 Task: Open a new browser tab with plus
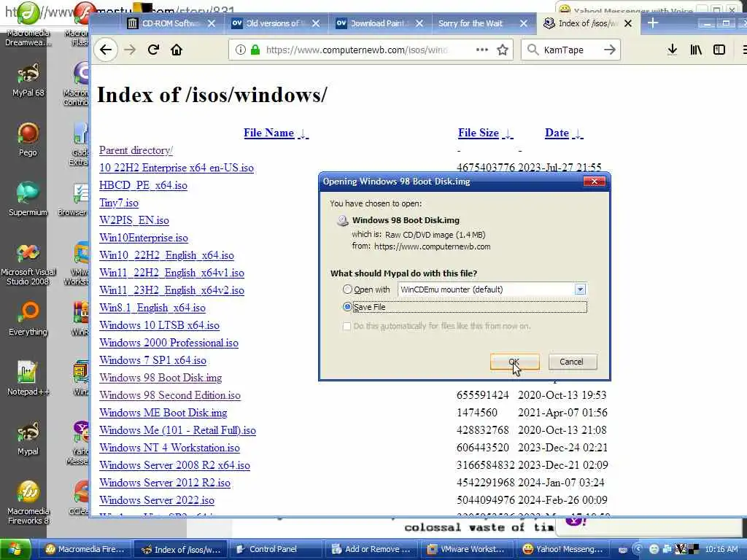tap(653, 23)
